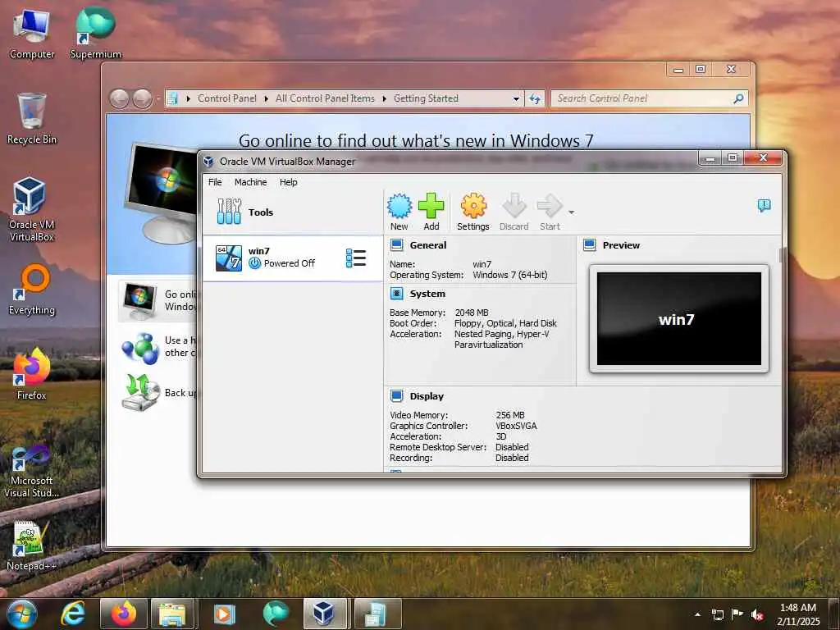Viewport: 840px width, 630px height.
Task: Click the Search Control Panel field
Action: coord(641,98)
